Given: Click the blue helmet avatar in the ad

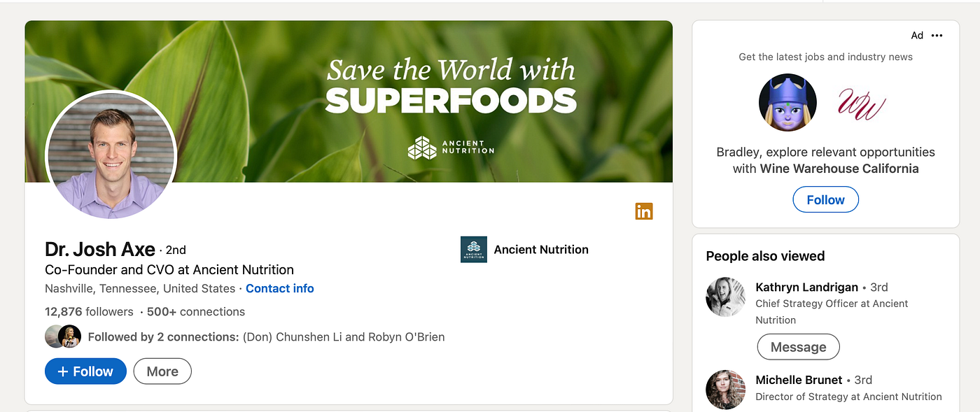Looking at the screenshot, I should (787, 102).
